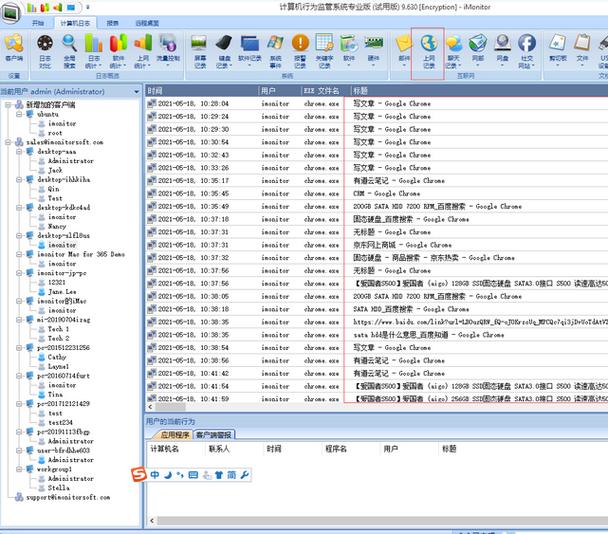The image size is (608, 534).
Task: Click the green bar chart quick-access icon
Action: [x=32, y=7]
